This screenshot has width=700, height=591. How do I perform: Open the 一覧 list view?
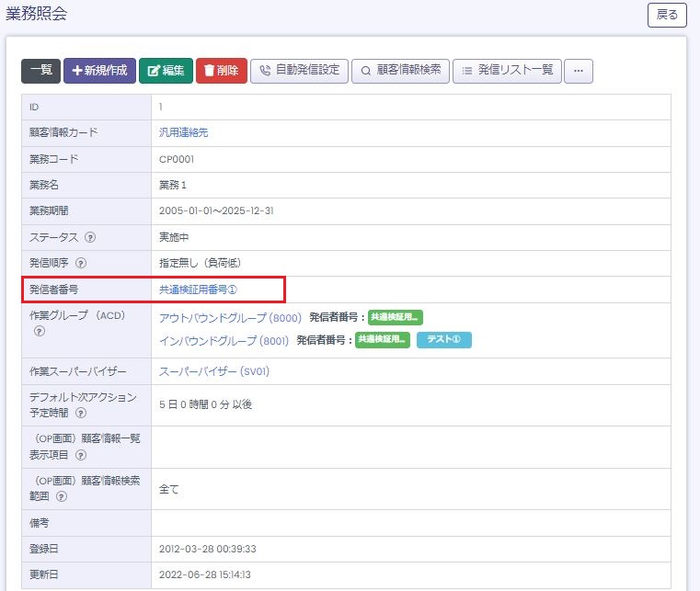point(40,71)
